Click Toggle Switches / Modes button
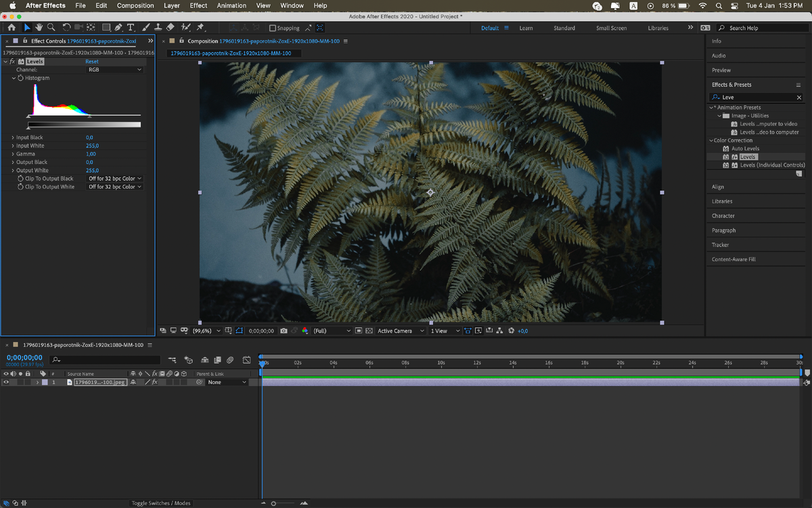 (161, 503)
